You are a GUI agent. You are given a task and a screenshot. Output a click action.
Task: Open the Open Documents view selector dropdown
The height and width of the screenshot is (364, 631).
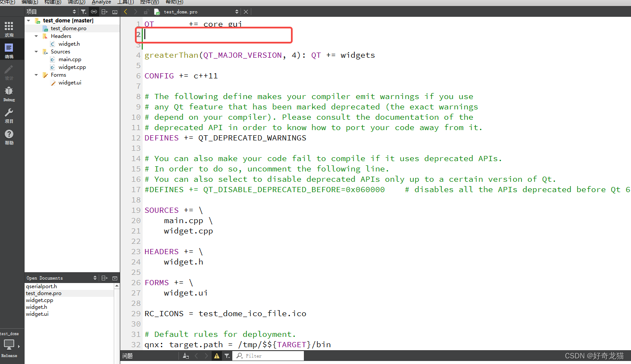pyautogui.click(x=95, y=278)
